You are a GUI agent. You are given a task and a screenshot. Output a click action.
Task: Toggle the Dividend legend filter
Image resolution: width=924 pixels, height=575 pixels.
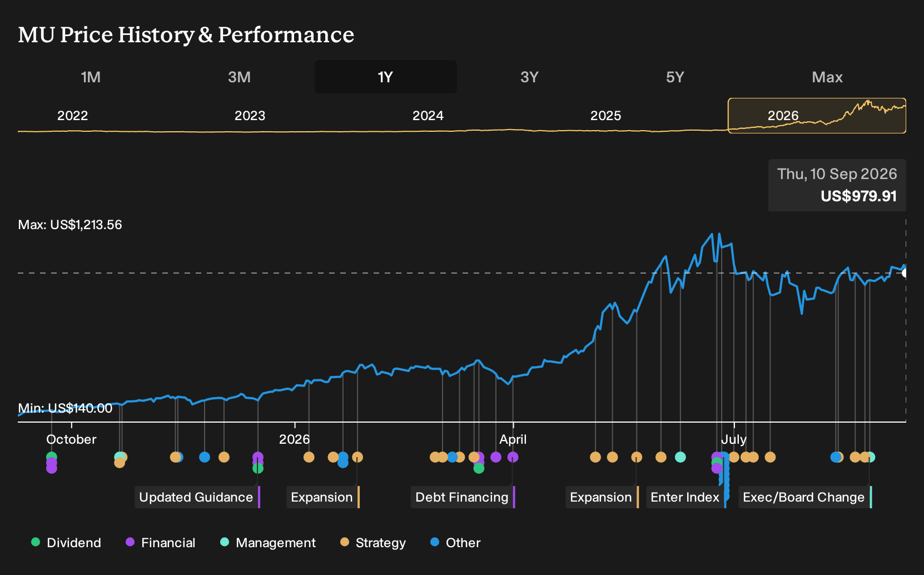point(66,543)
